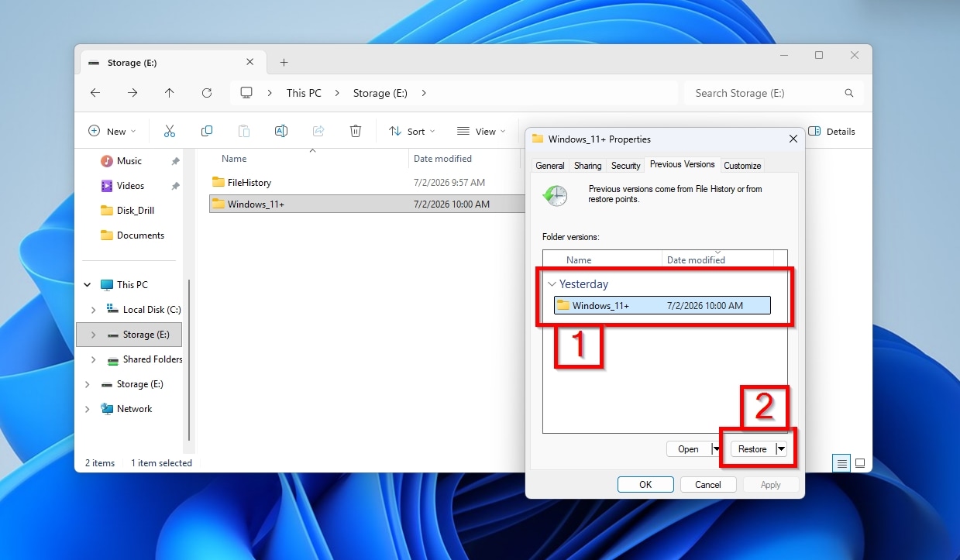The height and width of the screenshot is (560, 960).
Task: Click Storage (E:) in address bar
Action: [x=380, y=93]
